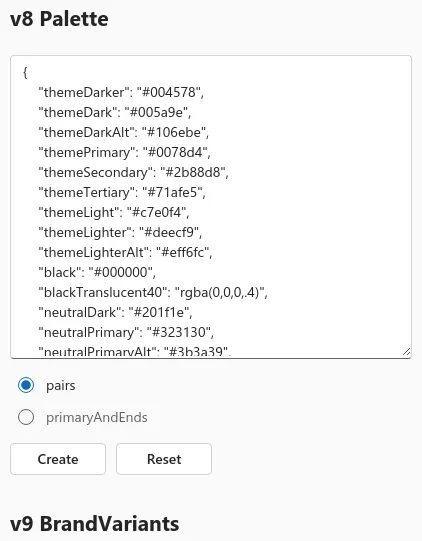Click the Reset button
This screenshot has height=541, width=422.
pyautogui.click(x=164, y=459)
